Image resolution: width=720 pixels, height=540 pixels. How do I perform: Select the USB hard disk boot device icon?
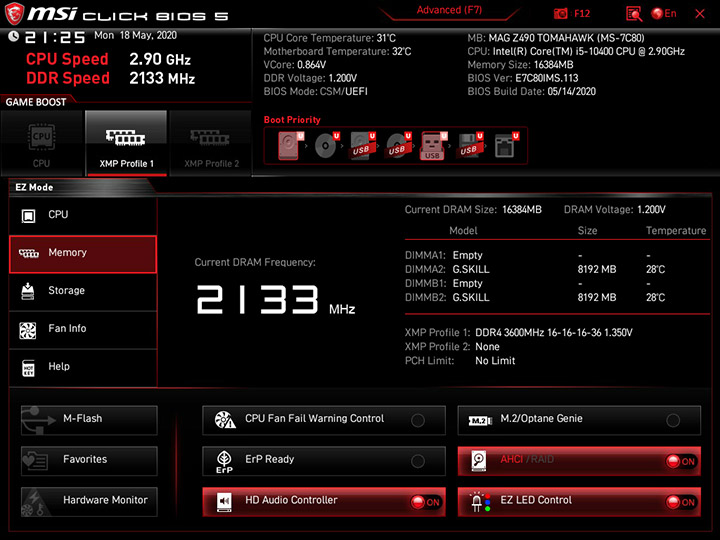point(362,146)
